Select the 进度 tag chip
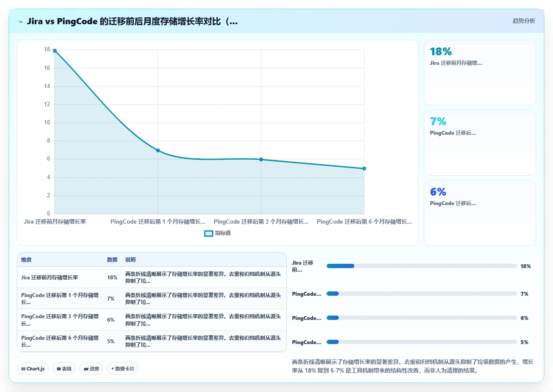This screenshot has width=553, height=392. 91,369
